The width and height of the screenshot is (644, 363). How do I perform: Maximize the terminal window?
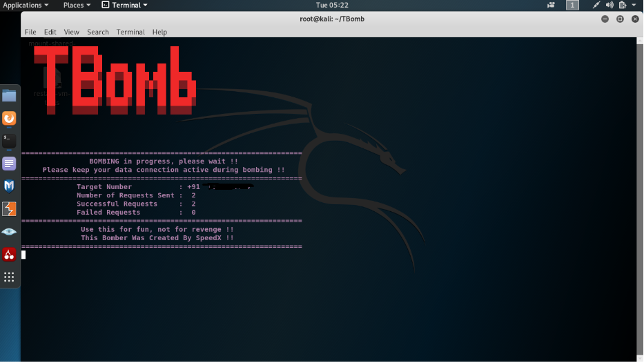620,19
